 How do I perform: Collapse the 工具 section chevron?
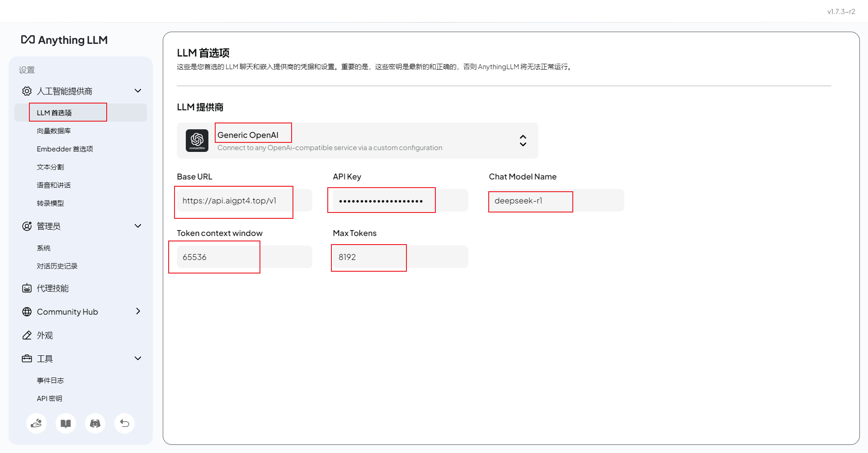(x=138, y=359)
